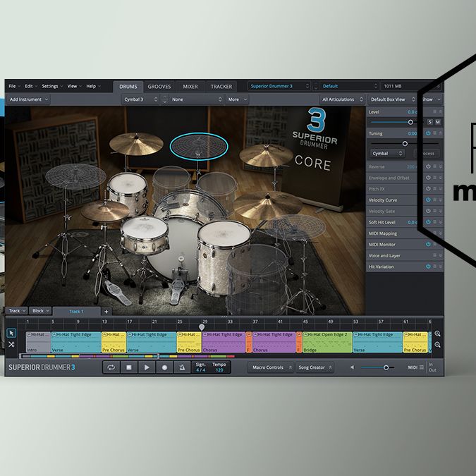Toggle the MIDI Monitor power switch
Screen dimensions: 476x476
tap(428, 244)
